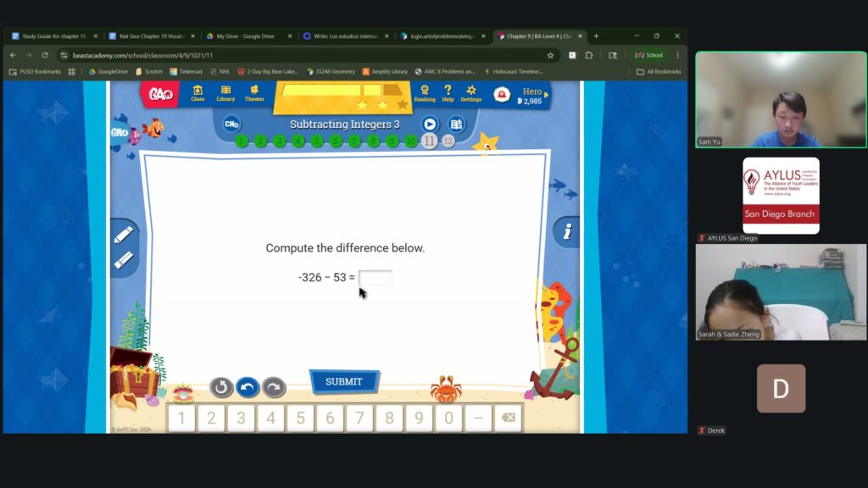Open the PUSD Bookmarks folder
The image size is (868, 488).
coord(36,72)
